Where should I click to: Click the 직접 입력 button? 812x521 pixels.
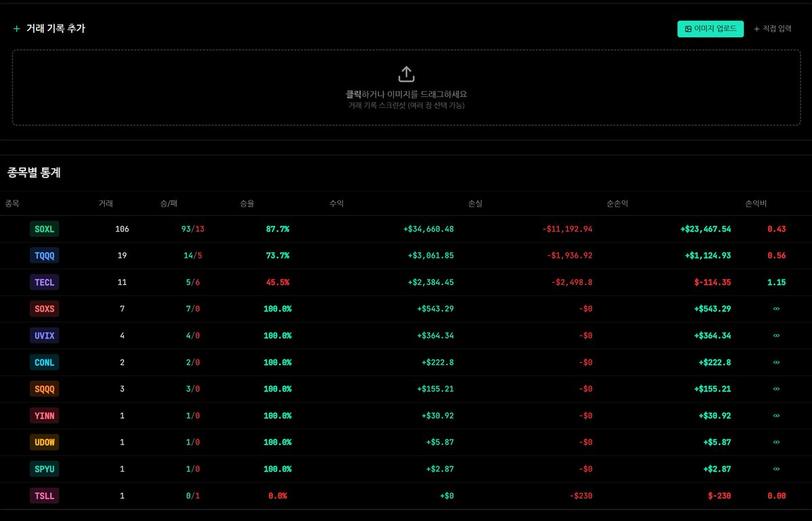coord(772,29)
